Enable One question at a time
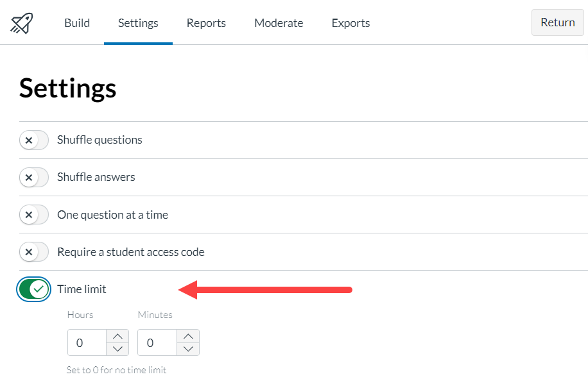 (33, 214)
